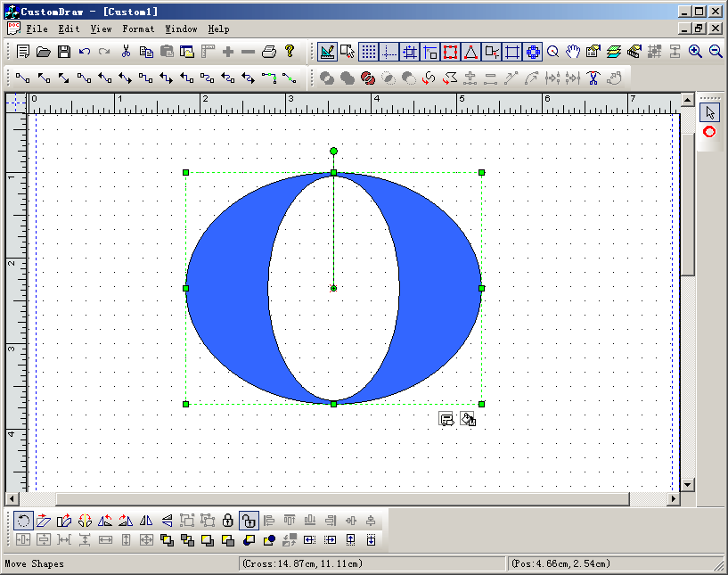Toggle the blue ring snap button
This screenshot has width=728, height=575.
533,52
